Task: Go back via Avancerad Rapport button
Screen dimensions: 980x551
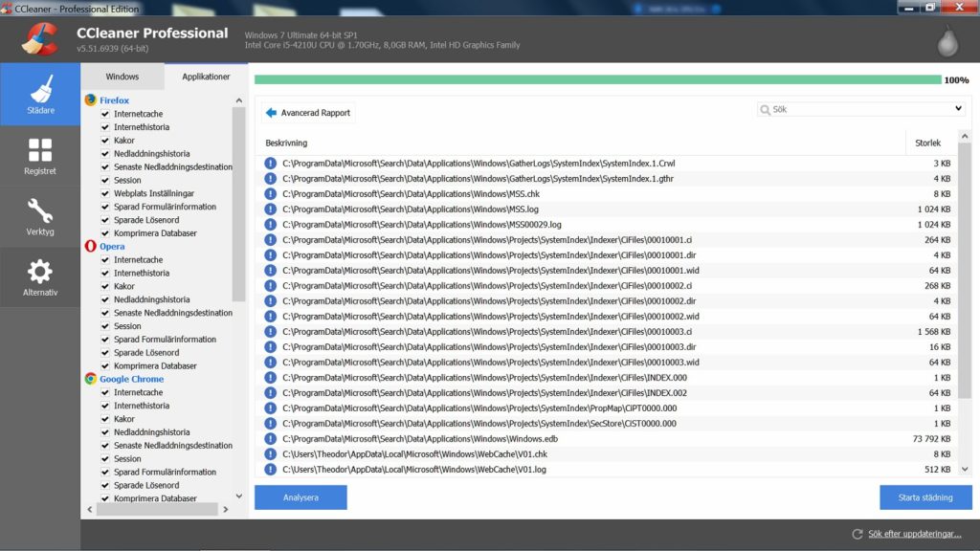Action: point(309,113)
